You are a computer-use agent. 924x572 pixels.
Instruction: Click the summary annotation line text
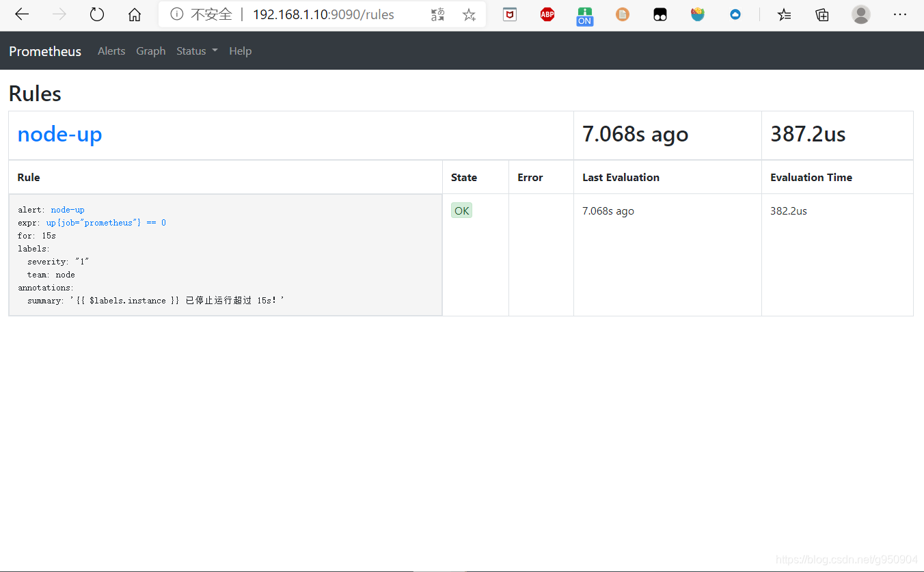[x=156, y=301]
